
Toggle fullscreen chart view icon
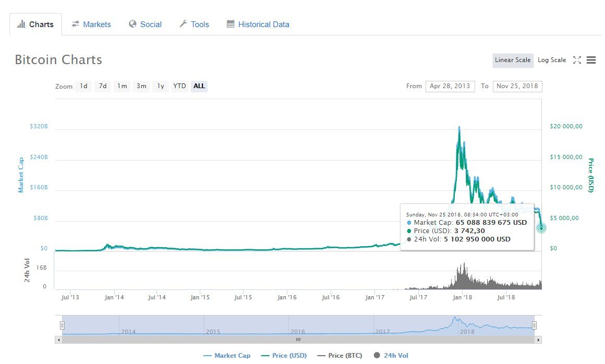coord(577,60)
